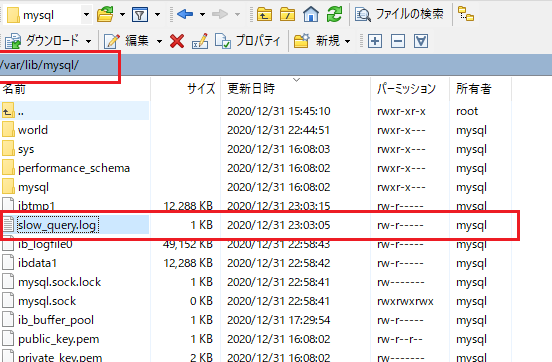Go to the root directory icon
Viewport: 552px width, 362px height.
[287, 15]
